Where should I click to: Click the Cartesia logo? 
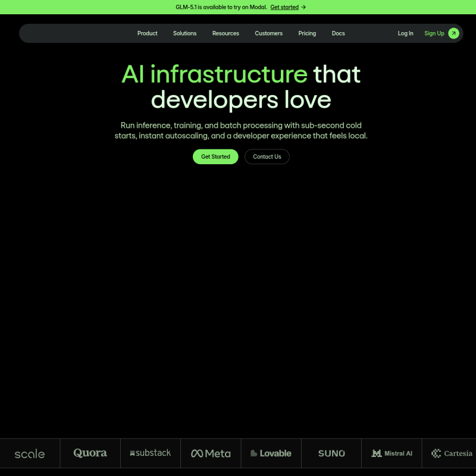[452, 453]
